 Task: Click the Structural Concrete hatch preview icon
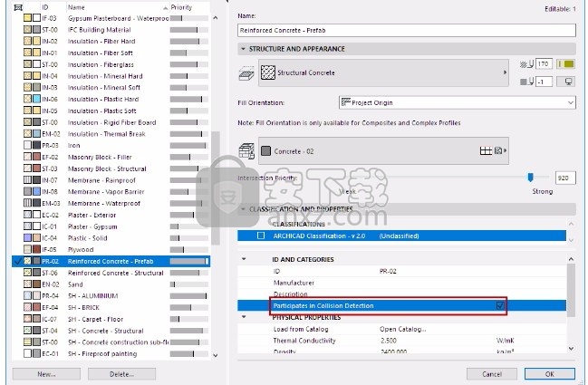(268, 72)
